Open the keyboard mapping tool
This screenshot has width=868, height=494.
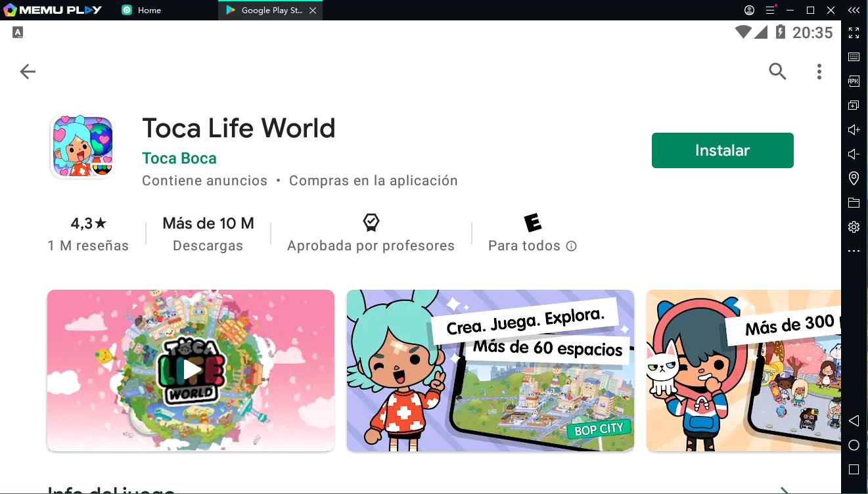[x=854, y=57]
